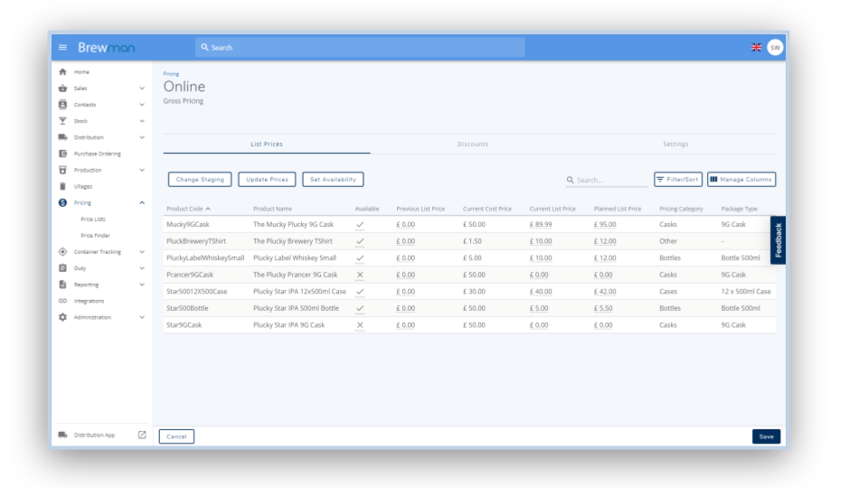The height and width of the screenshot is (488, 868).
Task: Click the Purchase Ordering icon
Action: (62, 154)
